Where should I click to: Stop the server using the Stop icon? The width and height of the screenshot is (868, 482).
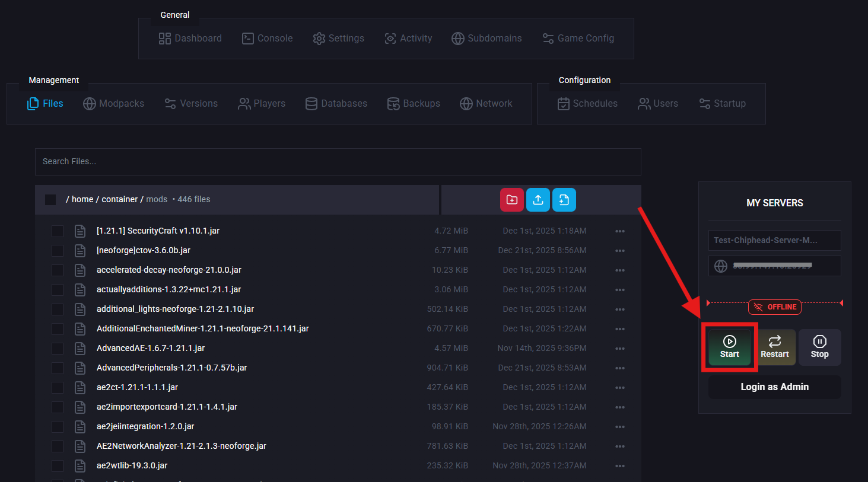pyautogui.click(x=820, y=347)
